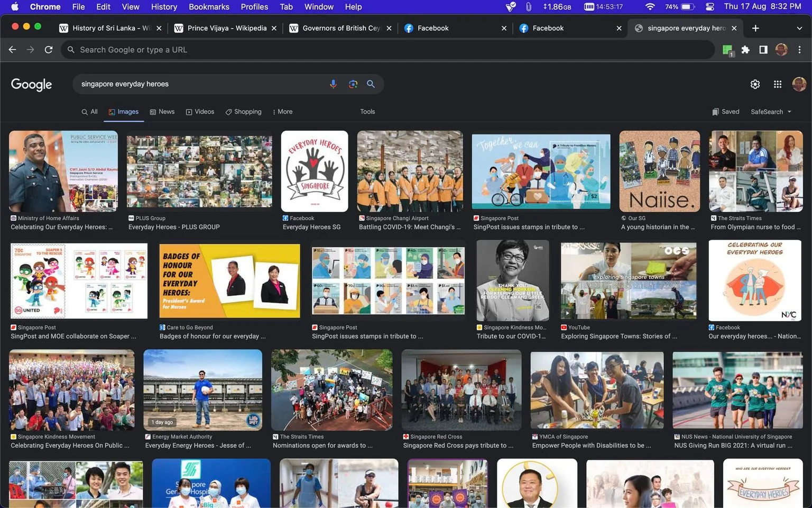
Task: Open Google quick settings gear icon
Action: (x=755, y=84)
